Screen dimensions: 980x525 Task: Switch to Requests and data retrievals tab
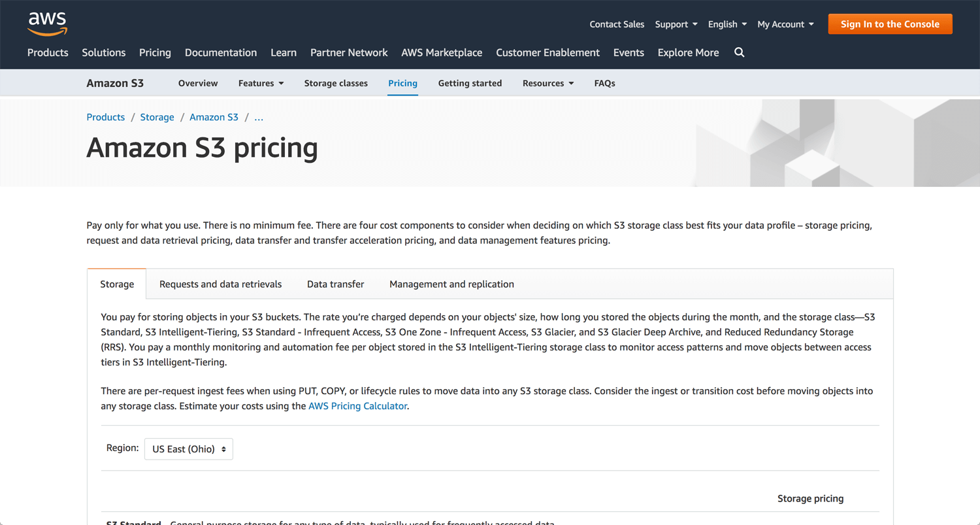[220, 284]
